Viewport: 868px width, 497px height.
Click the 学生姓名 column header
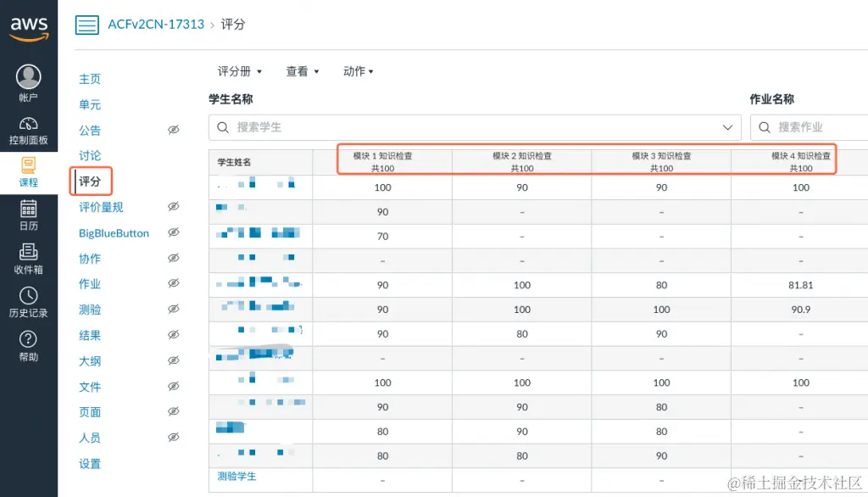tap(261, 162)
